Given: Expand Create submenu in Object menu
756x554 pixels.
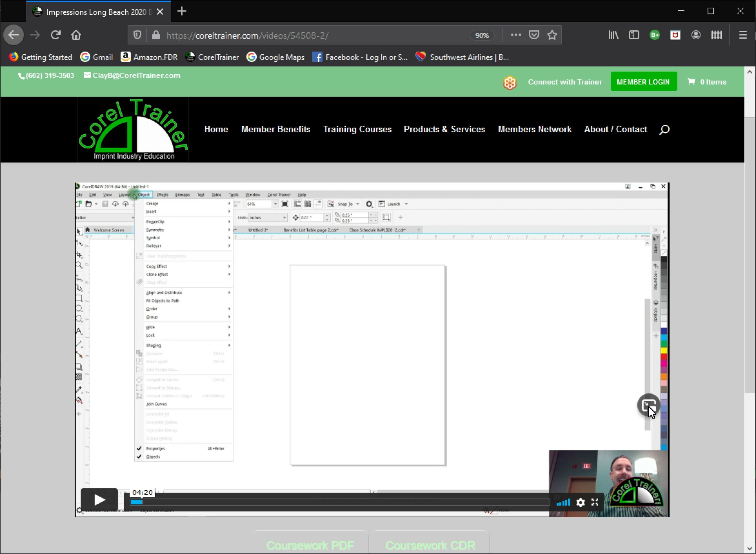Looking at the screenshot, I should coord(184,204).
